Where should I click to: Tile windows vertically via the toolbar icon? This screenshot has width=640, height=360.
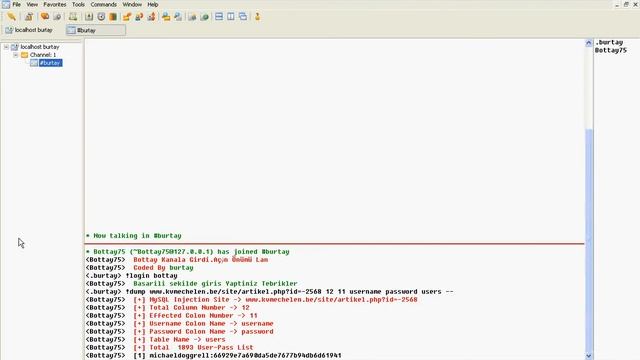231,17
